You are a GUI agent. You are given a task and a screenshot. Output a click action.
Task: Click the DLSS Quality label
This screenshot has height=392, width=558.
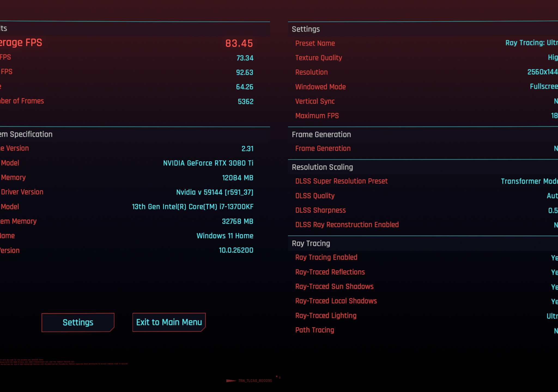(x=315, y=196)
